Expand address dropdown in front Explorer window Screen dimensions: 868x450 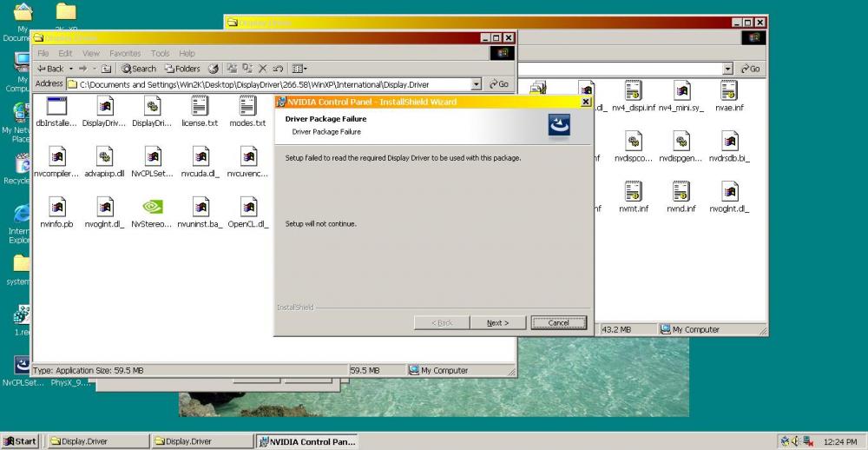[x=476, y=84]
